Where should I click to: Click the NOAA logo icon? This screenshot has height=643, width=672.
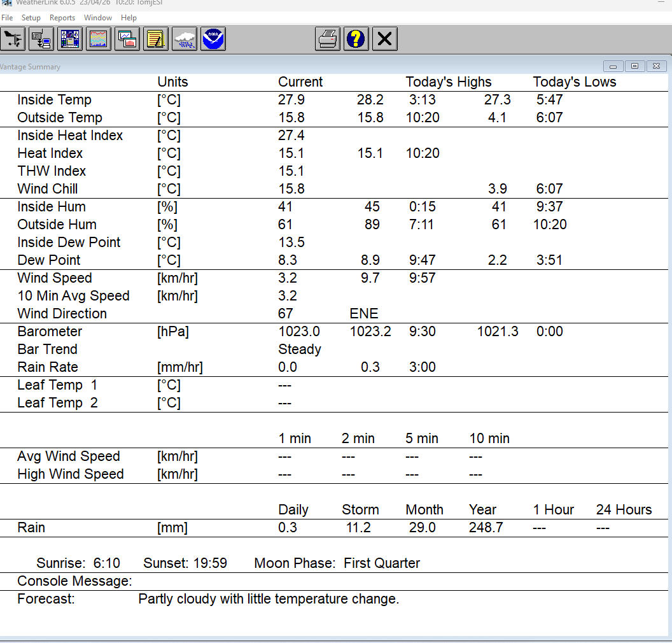pos(213,39)
